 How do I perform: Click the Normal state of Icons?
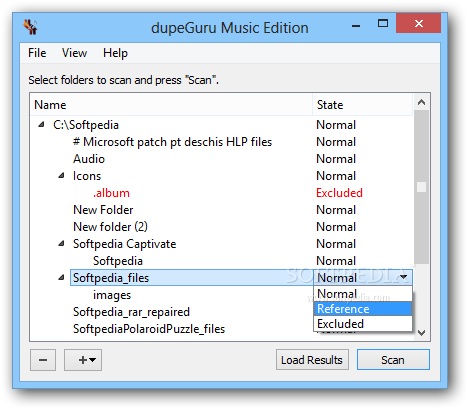[336, 176]
